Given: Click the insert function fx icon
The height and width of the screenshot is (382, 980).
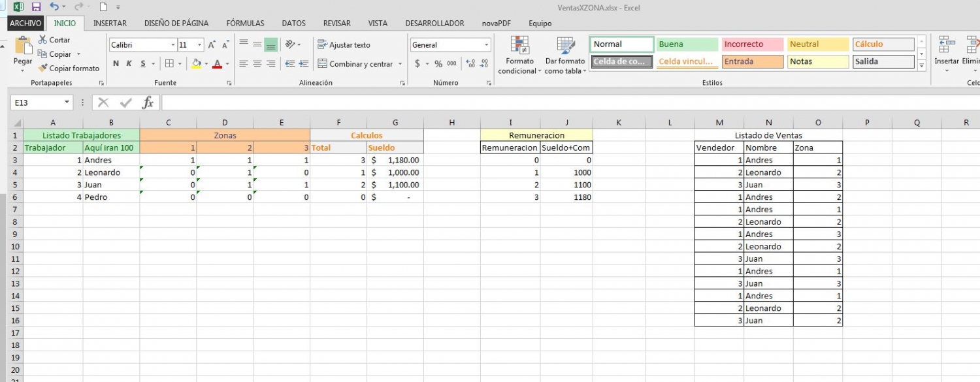Looking at the screenshot, I should [148, 103].
